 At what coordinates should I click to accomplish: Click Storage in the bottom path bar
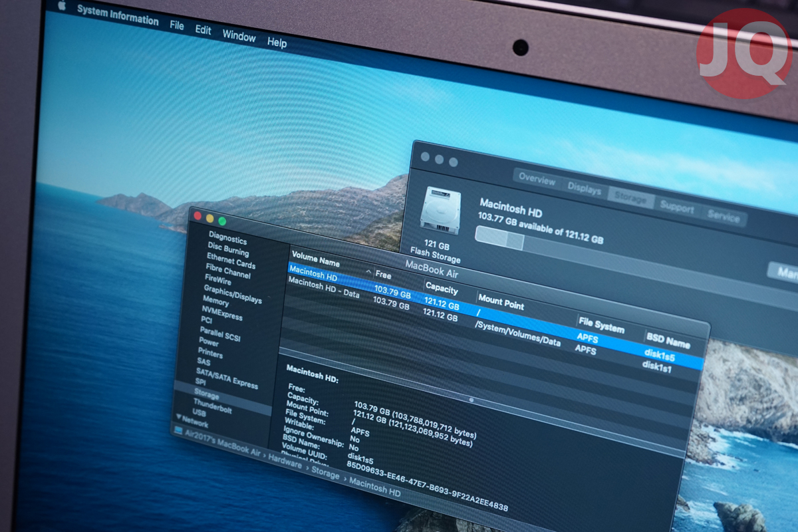[x=326, y=475]
